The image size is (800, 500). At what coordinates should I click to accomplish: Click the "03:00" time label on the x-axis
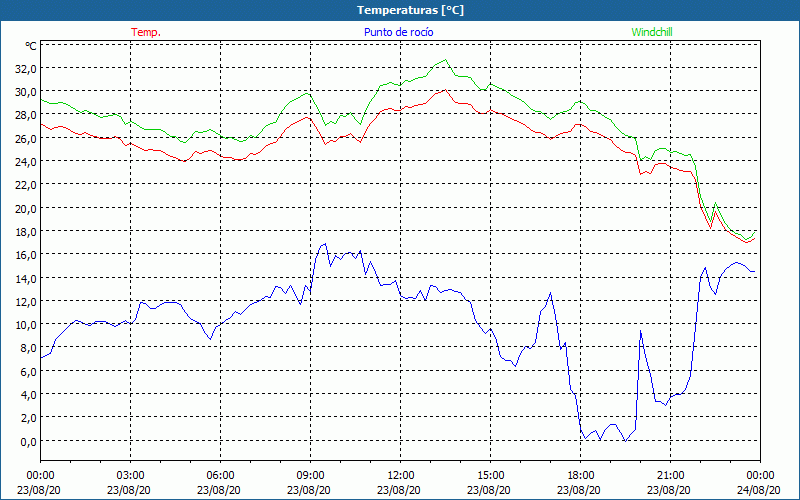131,476
